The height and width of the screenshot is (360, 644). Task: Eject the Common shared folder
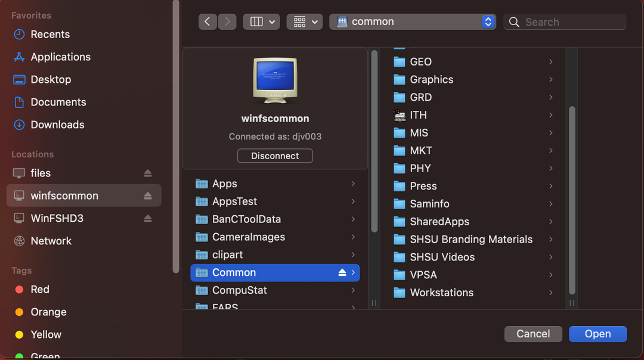[342, 272]
